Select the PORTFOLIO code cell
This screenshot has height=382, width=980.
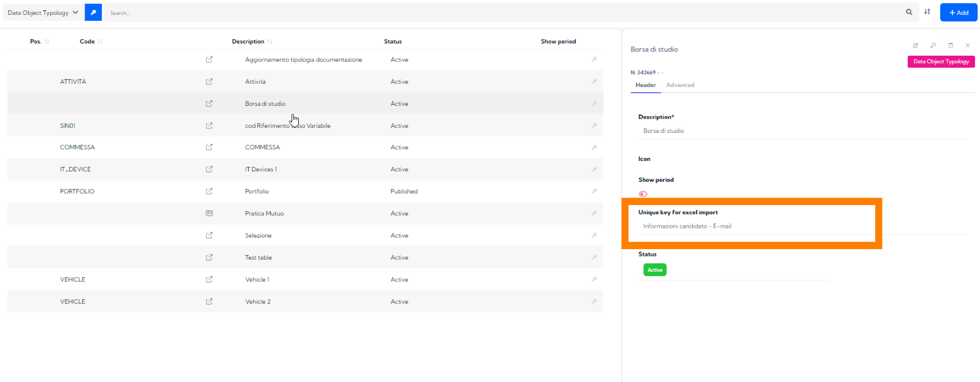77,191
